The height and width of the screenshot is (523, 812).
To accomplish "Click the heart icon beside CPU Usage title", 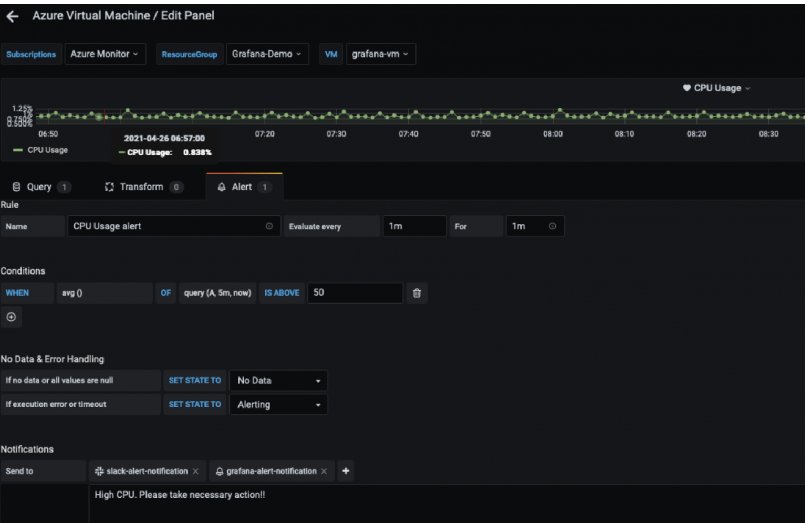I will point(686,88).
